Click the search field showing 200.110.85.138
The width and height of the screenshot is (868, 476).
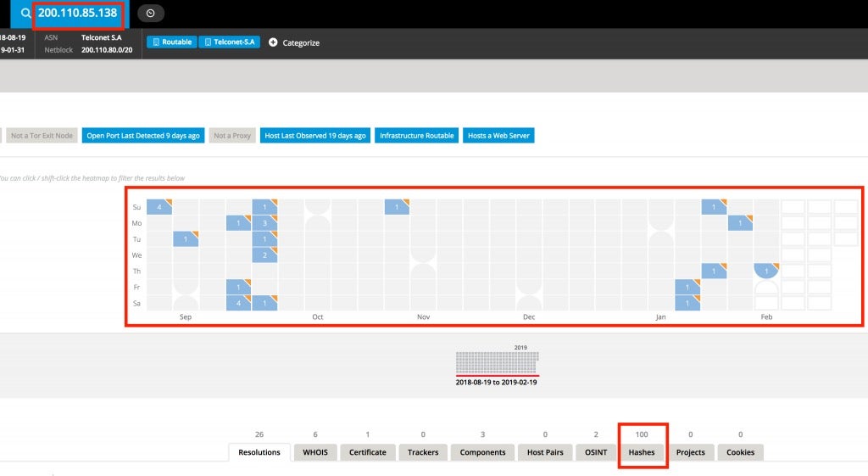(78, 14)
